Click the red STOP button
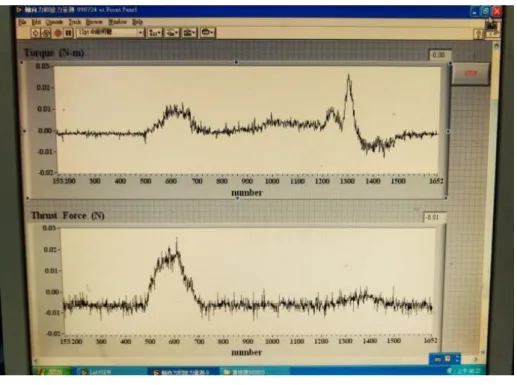Viewport: 517px width, 385px height. [x=471, y=73]
